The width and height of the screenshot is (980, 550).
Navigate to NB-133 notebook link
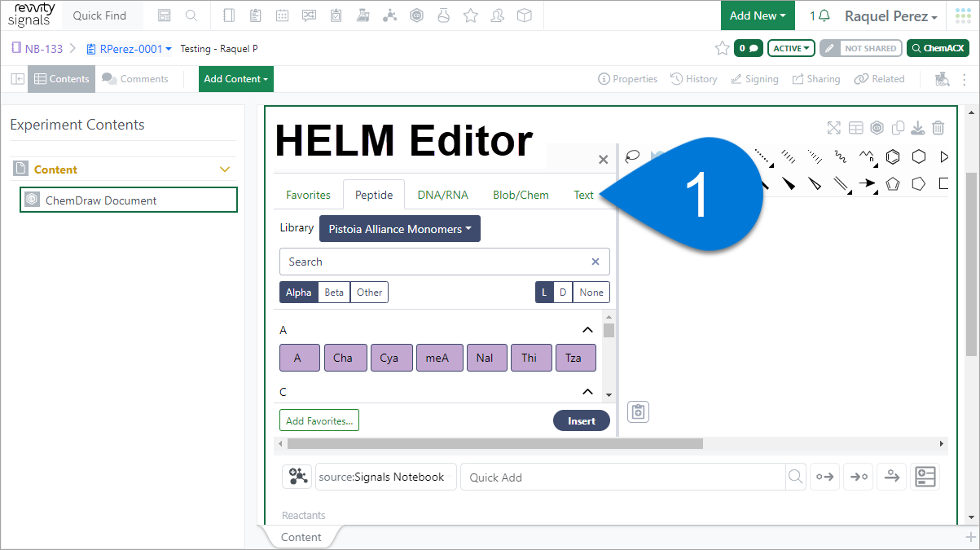tap(37, 49)
